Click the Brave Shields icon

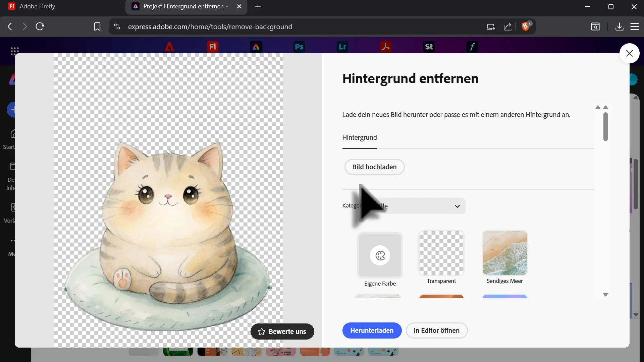526,26
